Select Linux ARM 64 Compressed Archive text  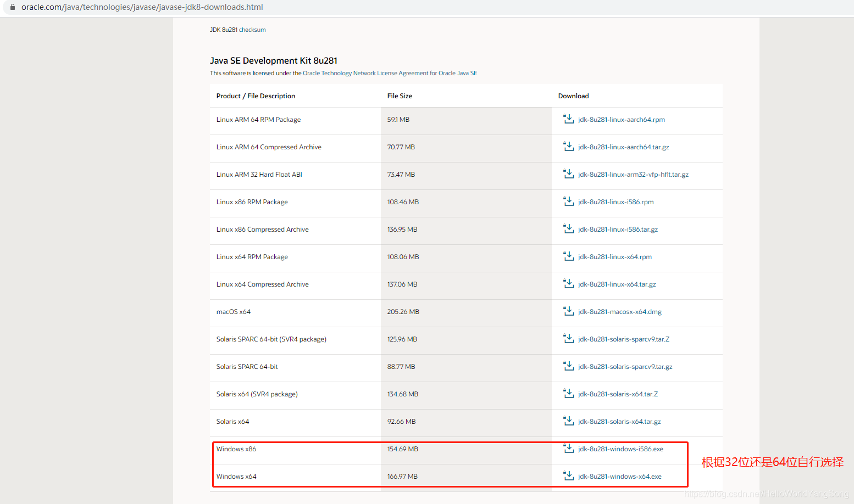[x=269, y=147]
